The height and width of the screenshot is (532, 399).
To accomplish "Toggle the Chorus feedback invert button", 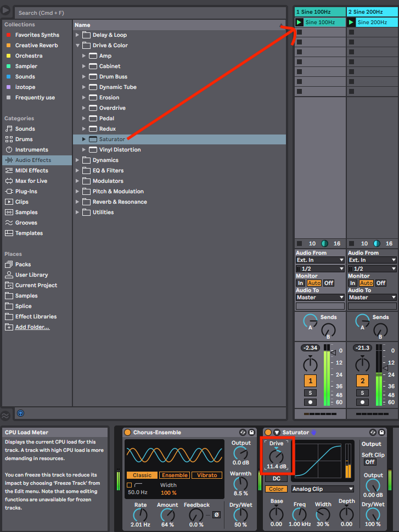I will click(216, 514).
